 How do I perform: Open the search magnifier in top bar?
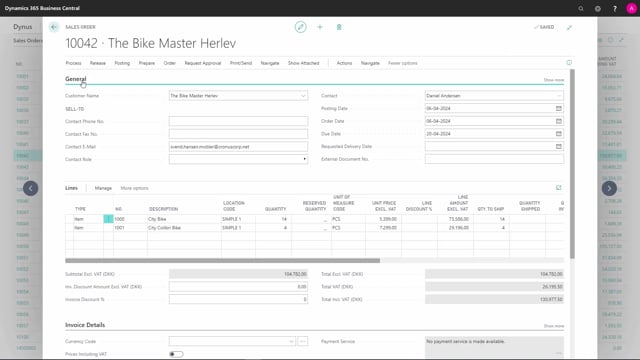[x=581, y=8]
